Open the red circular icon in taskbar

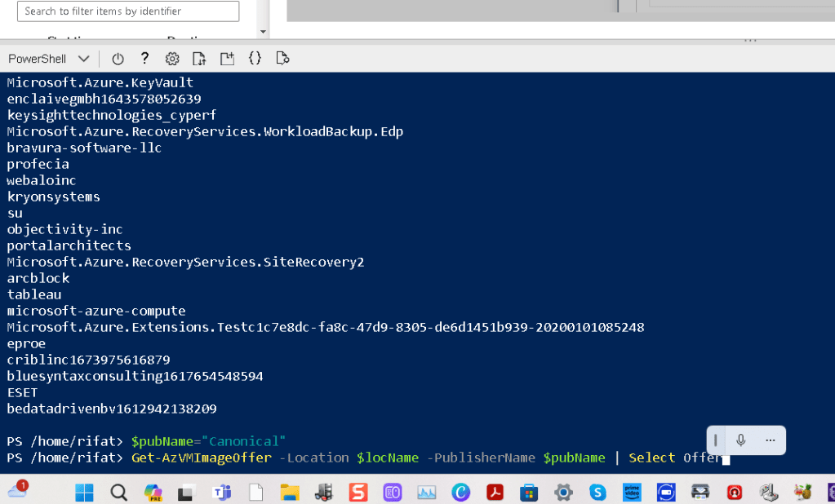(735, 493)
